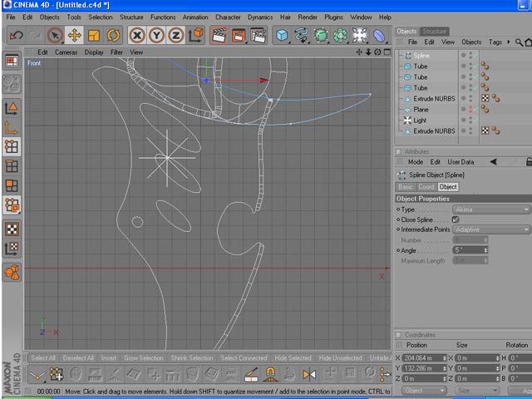The height and width of the screenshot is (399, 532).
Task: Render in Picture Viewer
Action: 239,35
